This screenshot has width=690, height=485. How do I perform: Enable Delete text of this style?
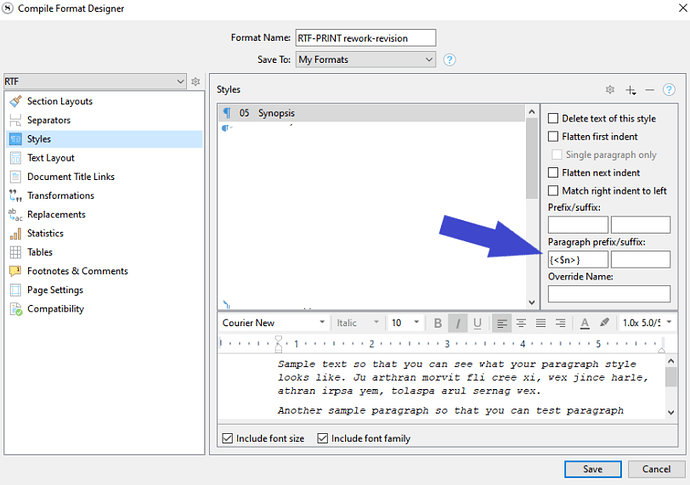tap(553, 118)
